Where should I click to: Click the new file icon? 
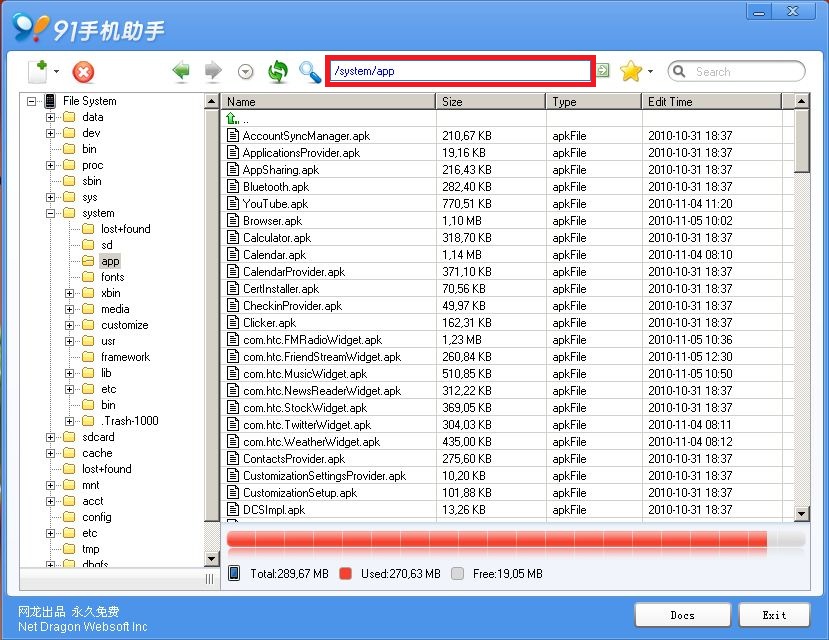38,71
